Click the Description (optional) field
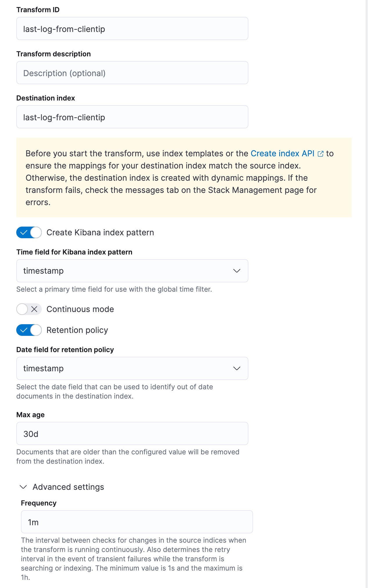Viewport: 368px width, 588px height. (132, 73)
